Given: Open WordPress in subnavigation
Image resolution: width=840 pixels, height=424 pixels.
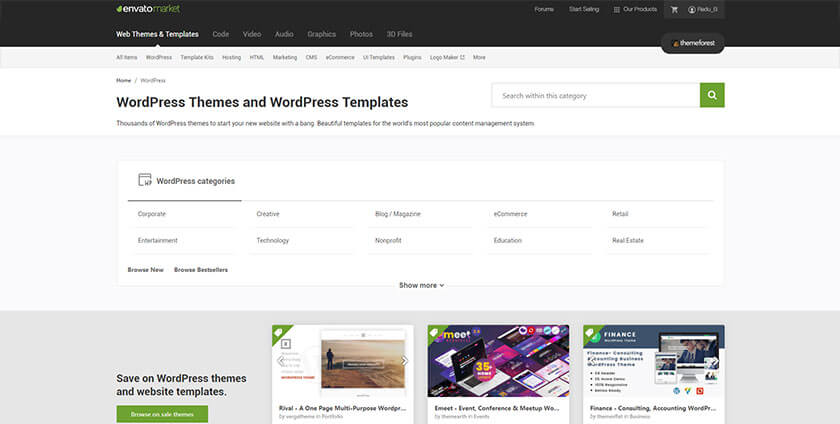Looking at the screenshot, I should 159,57.
